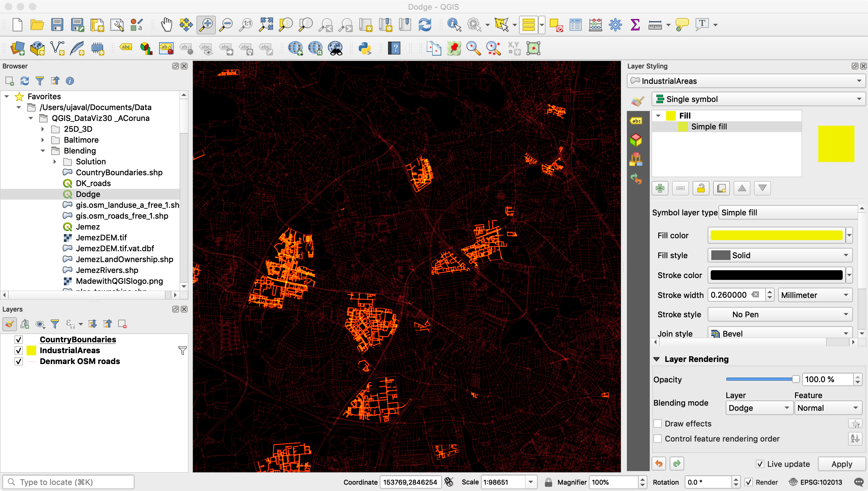Add a symbol layer with green plus
This screenshot has height=491, width=868.
click(x=660, y=188)
